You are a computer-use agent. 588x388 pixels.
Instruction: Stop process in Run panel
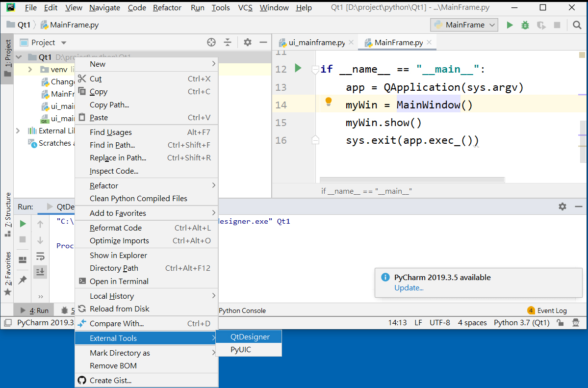coord(23,239)
